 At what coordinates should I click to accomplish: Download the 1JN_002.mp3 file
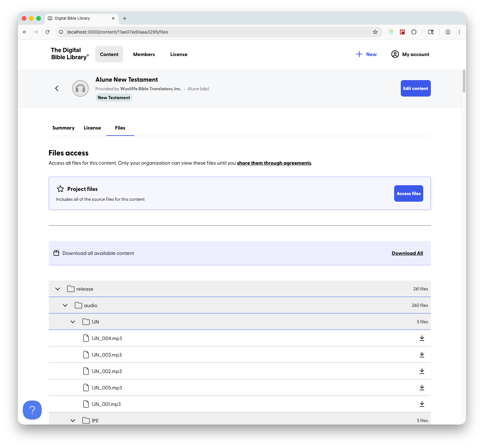[x=422, y=371]
